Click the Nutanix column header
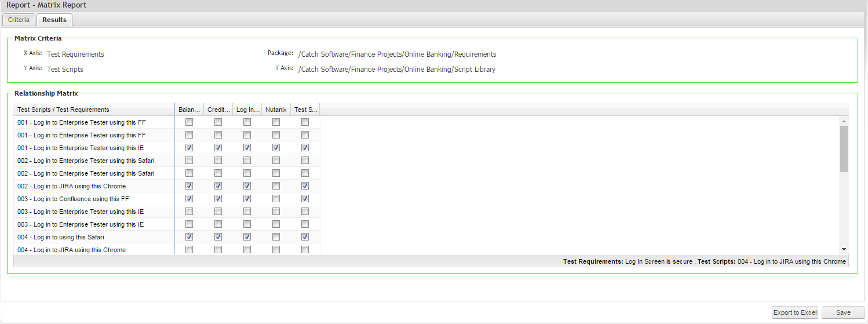868x324 pixels. coord(276,110)
